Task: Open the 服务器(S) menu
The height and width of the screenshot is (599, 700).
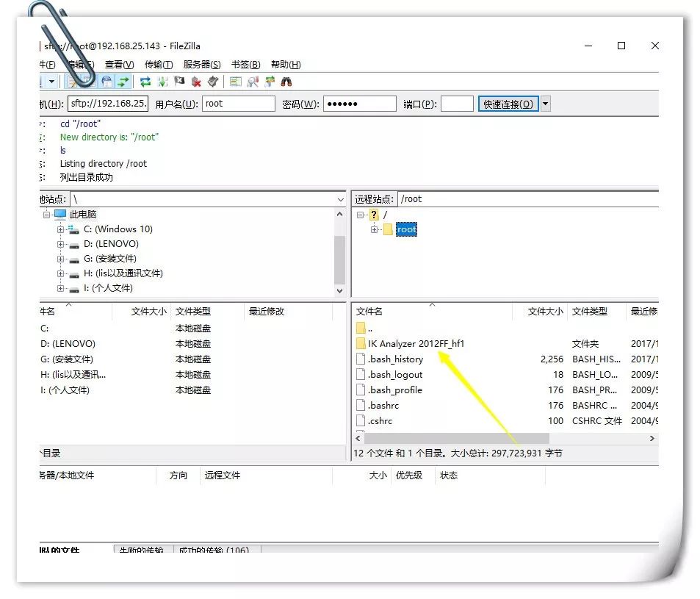Action: pyautogui.click(x=202, y=65)
